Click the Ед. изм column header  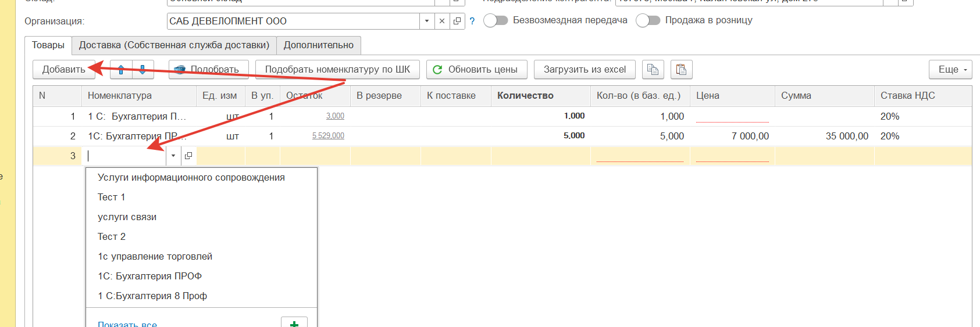click(220, 96)
